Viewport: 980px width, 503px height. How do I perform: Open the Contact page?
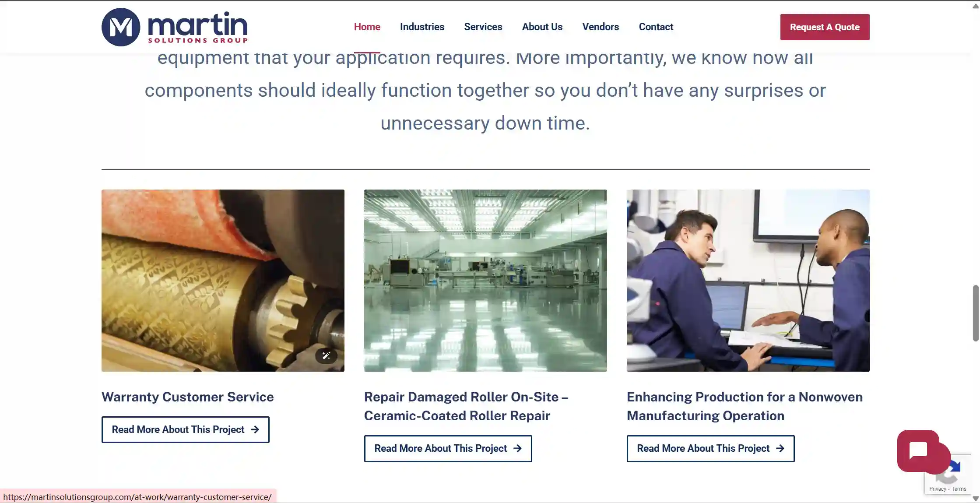tap(656, 27)
